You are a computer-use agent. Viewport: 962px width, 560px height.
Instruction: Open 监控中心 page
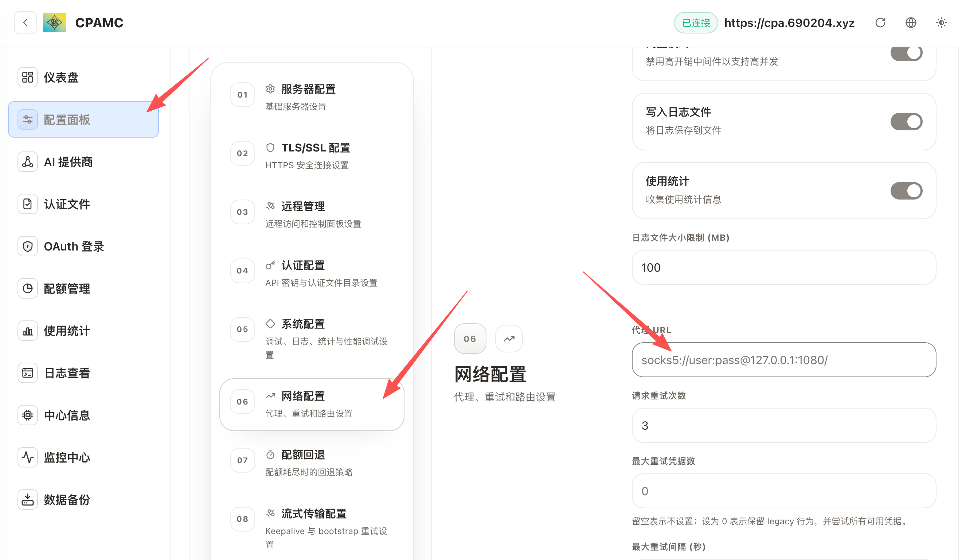click(83, 457)
